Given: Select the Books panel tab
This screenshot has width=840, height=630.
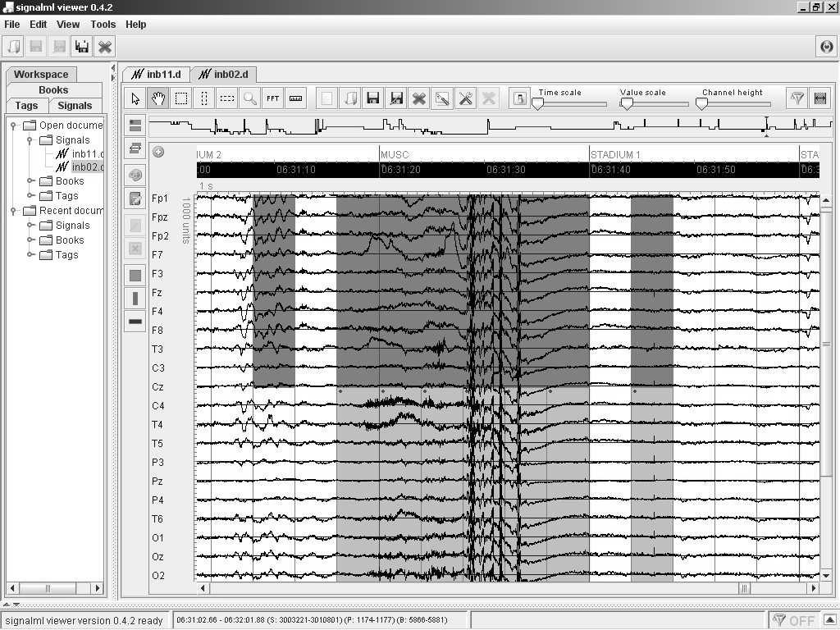Looking at the screenshot, I should point(53,89).
